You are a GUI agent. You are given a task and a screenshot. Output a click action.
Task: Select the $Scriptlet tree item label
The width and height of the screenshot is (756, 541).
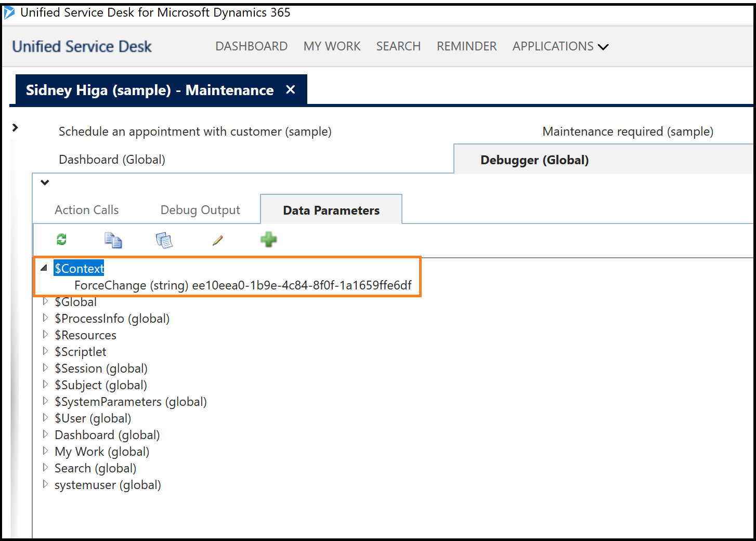click(81, 352)
